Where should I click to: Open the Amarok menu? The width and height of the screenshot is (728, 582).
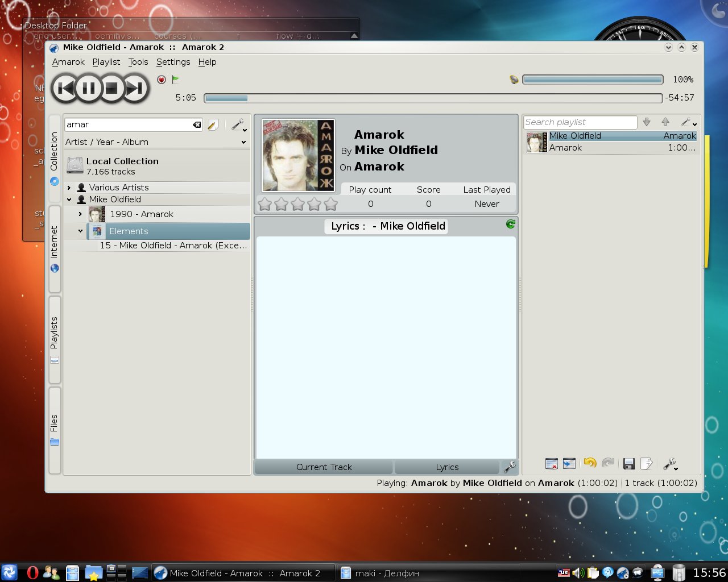pos(68,62)
